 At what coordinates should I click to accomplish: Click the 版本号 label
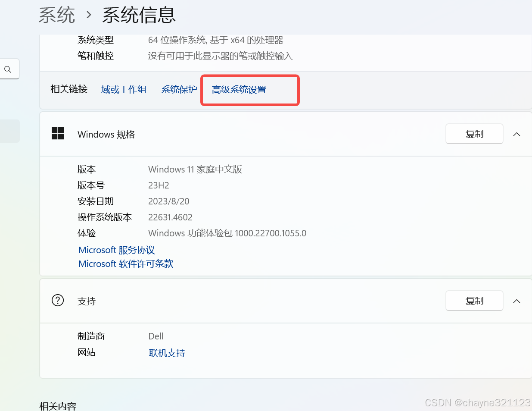[x=91, y=185]
